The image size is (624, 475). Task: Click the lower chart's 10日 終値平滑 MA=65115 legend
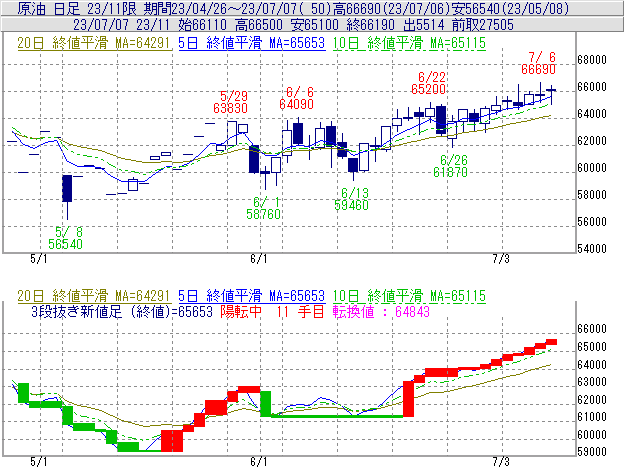coord(409,296)
